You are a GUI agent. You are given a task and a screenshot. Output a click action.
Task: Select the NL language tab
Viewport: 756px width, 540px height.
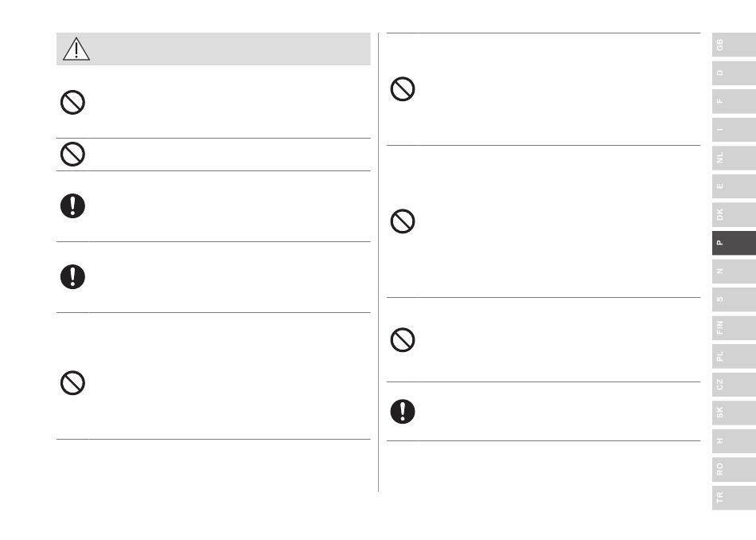734,158
